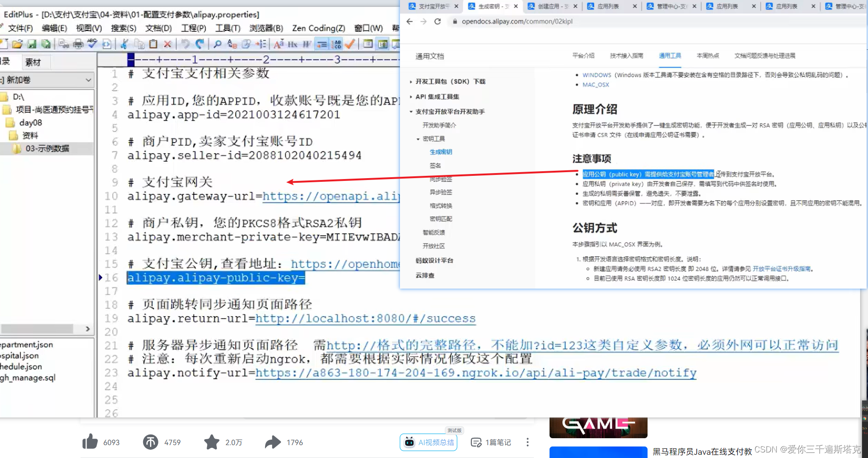Open Find with the magnifier icon
This screenshot has height=458, width=868.
[217, 44]
